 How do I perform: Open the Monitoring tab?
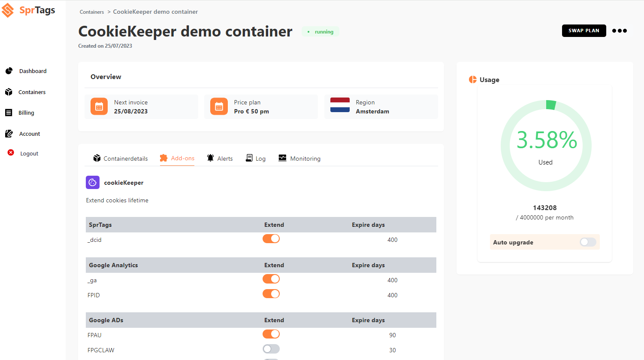point(299,158)
